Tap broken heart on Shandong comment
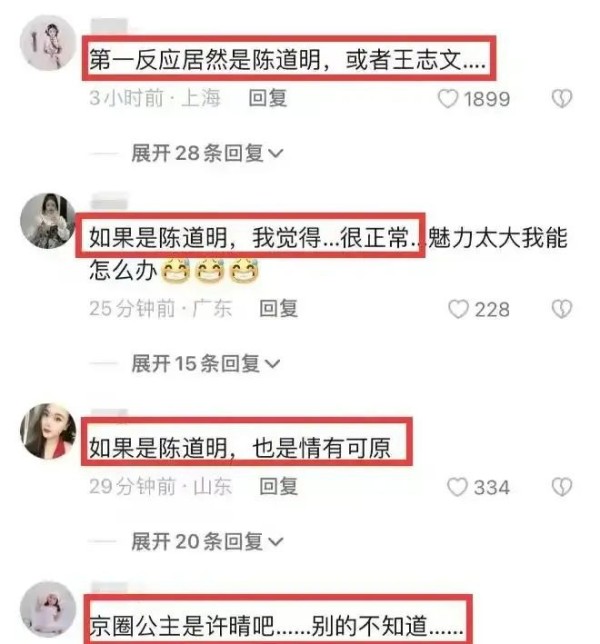 click(562, 487)
